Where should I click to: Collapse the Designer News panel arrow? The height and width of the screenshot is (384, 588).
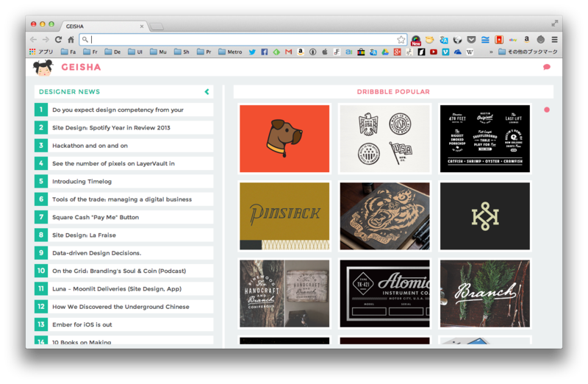(207, 92)
